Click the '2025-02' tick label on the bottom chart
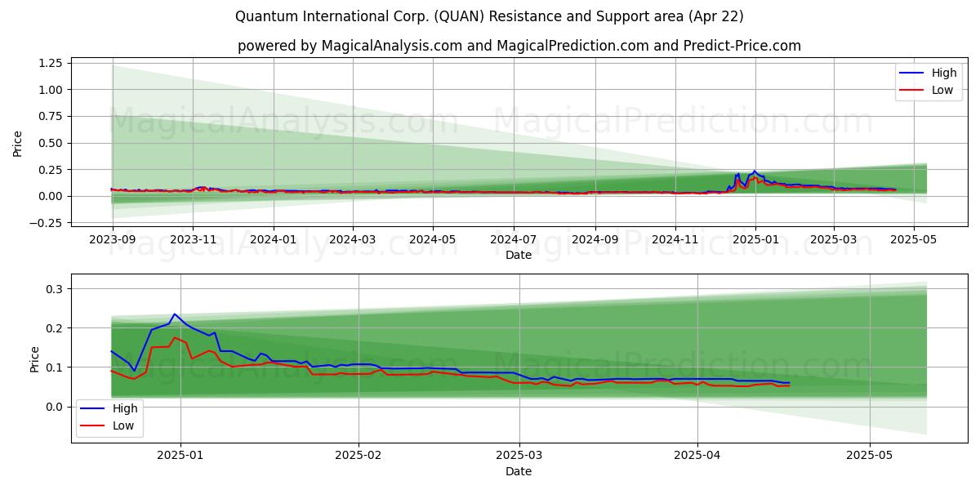This screenshot has height=490, width=980. (x=359, y=455)
